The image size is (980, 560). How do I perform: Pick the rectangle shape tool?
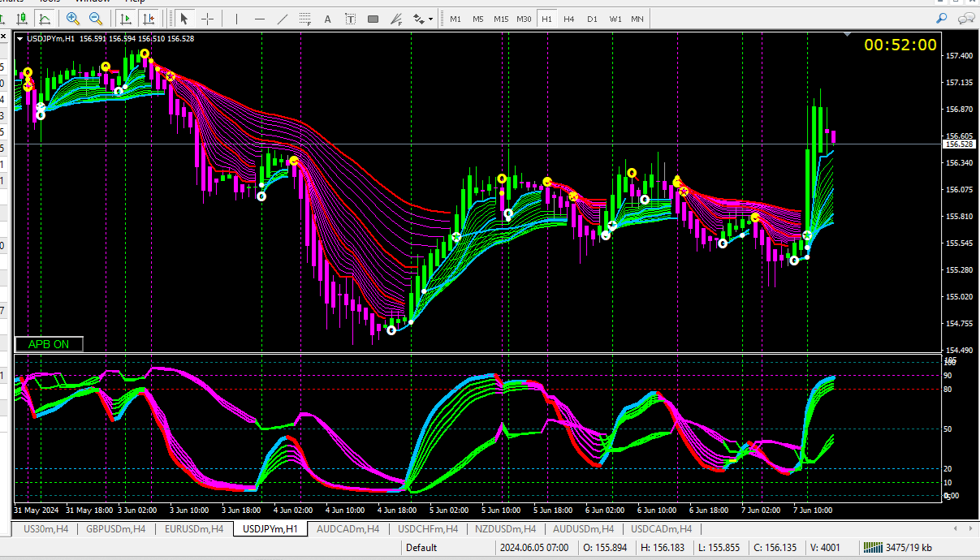coord(373,18)
